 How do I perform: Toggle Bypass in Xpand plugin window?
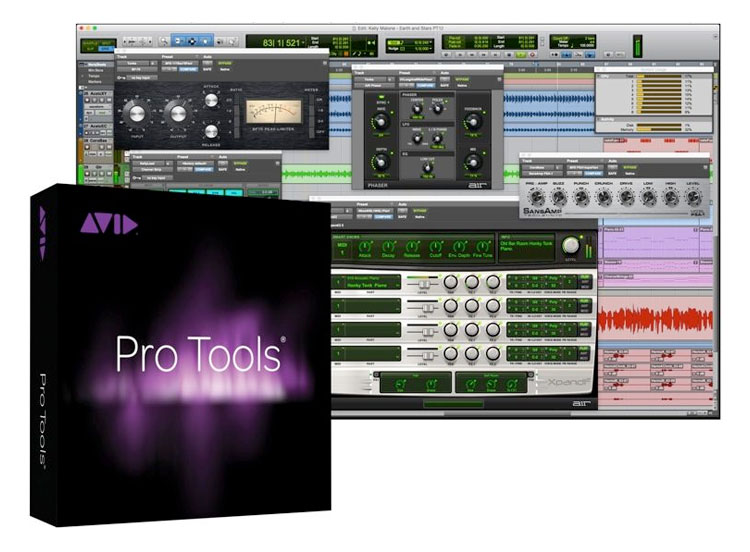419,210
